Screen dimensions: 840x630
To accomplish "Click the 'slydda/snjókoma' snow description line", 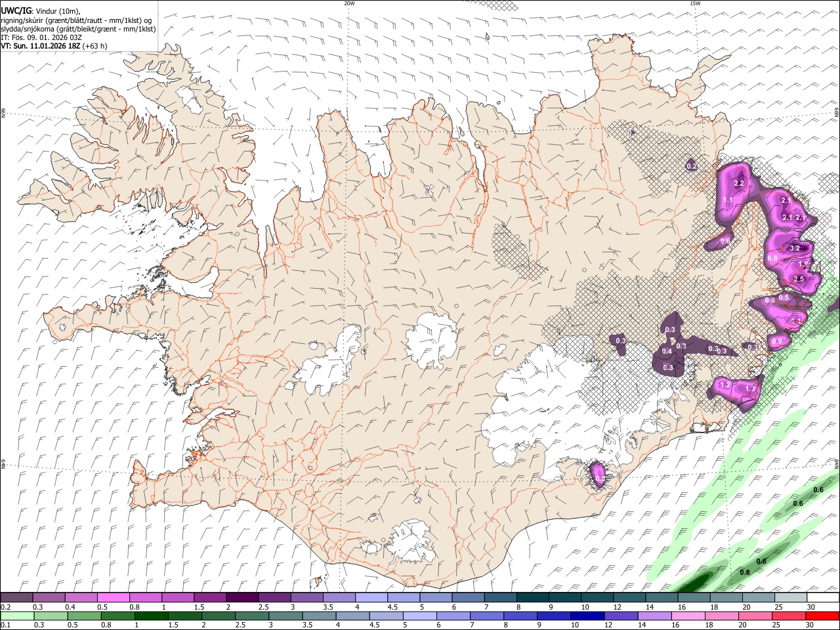I will click(78, 29).
